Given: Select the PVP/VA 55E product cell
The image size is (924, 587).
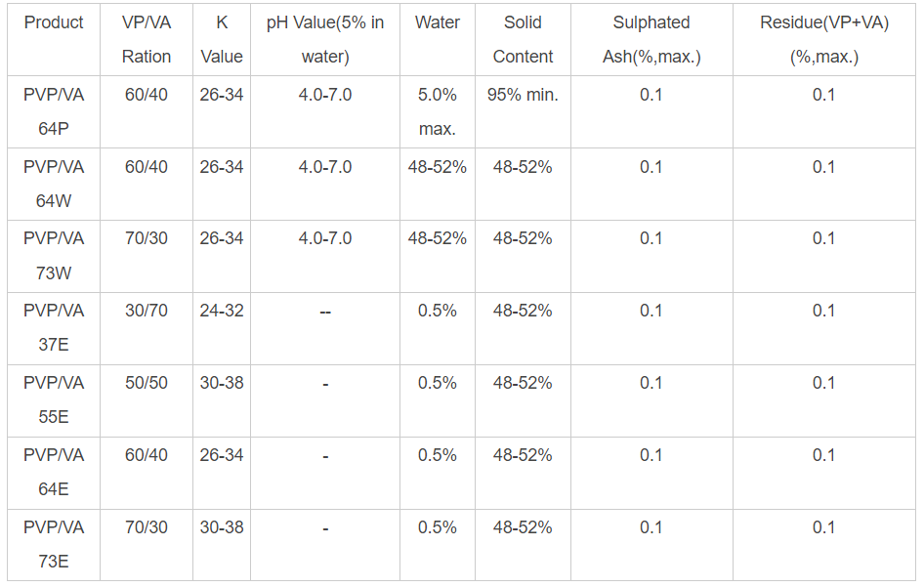Looking at the screenshot, I should pos(54,400).
